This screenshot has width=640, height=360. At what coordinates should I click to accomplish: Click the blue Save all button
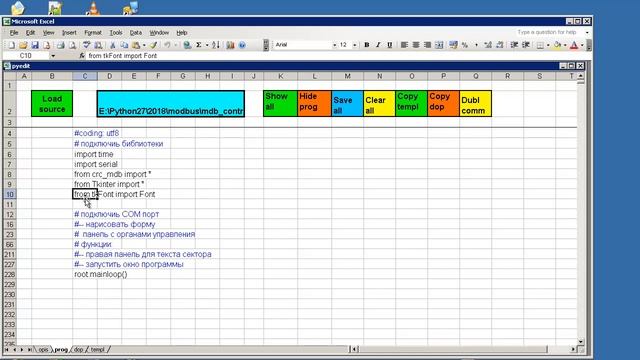pyautogui.click(x=347, y=104)
